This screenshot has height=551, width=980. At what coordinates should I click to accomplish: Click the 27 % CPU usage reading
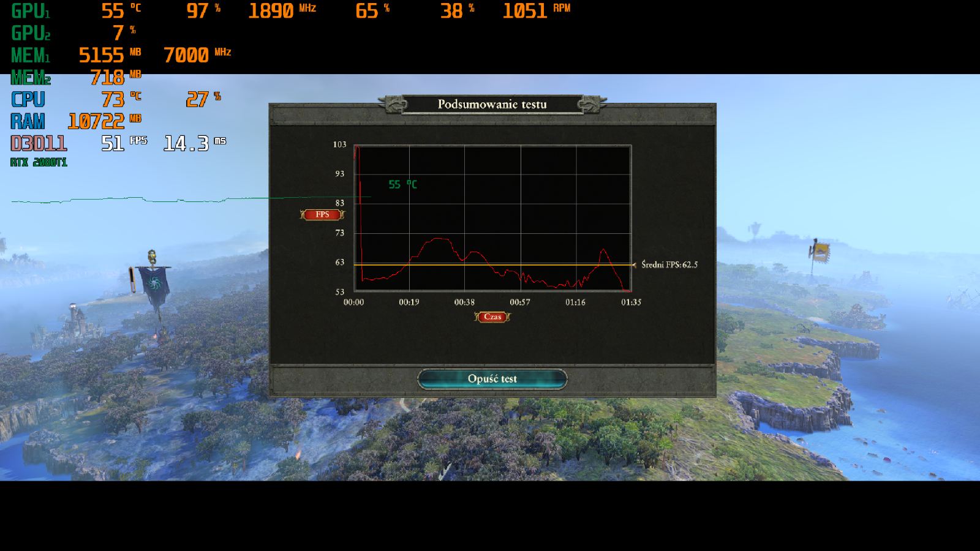pyautogui.click(x=203, y=99)
